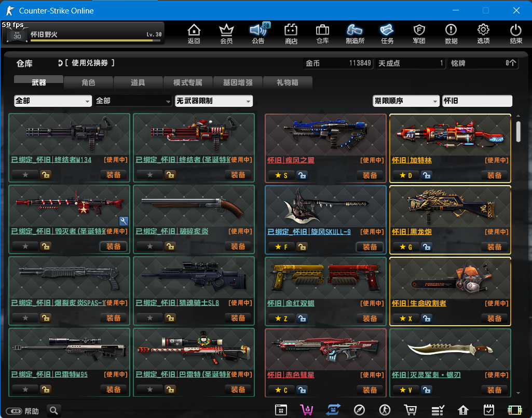
Task: Click 装备 button for 生命收割者
Action: click(x=494, y=318)
